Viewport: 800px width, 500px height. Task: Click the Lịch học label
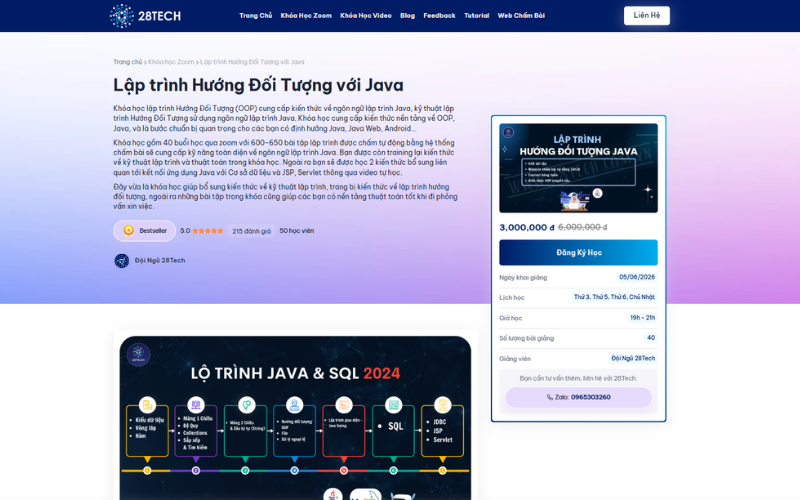512,297
